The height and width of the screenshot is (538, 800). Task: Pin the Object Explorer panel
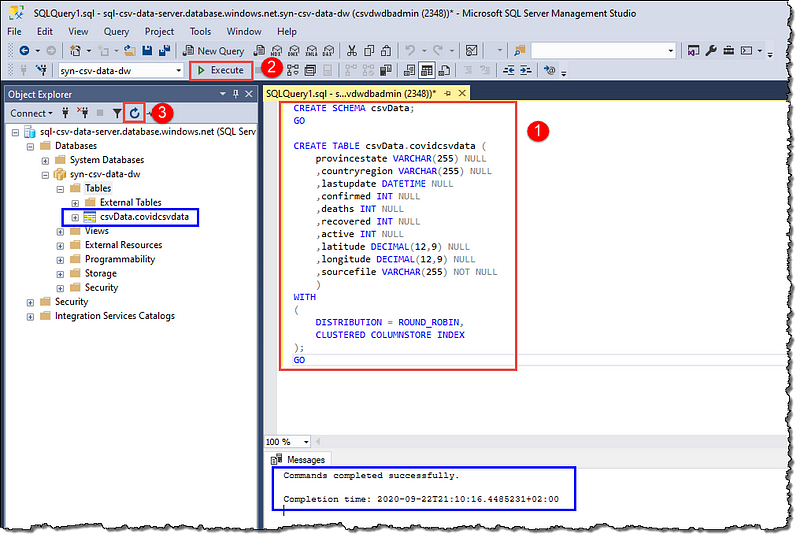click(x=236, y=93)
